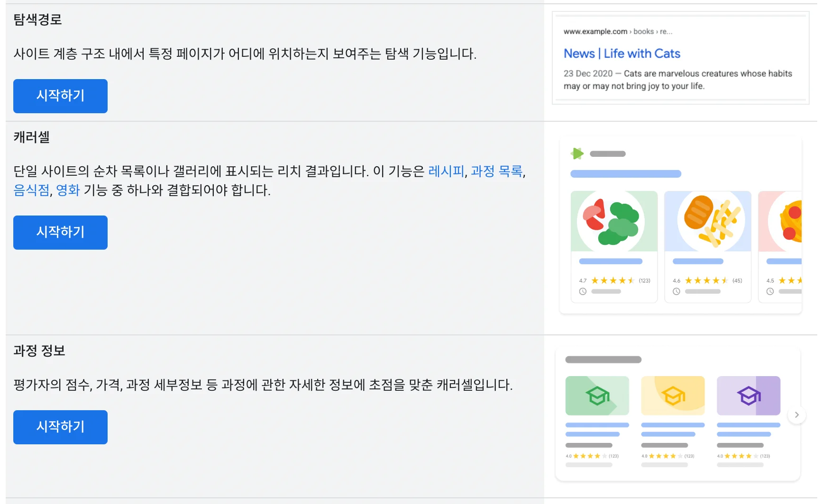
Task: Advance course carousel with right chevron arrow
Action: click(x=796, y=415)
